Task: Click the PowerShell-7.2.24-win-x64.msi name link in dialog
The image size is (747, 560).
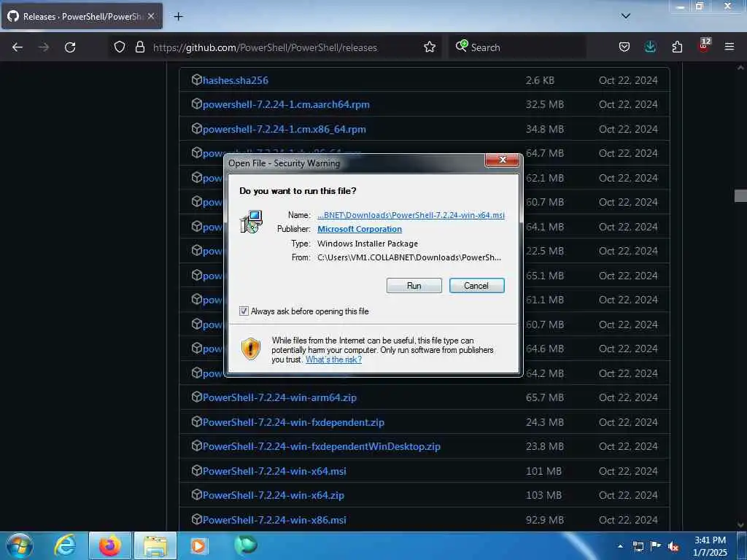Action: click(x=411, y=215)
